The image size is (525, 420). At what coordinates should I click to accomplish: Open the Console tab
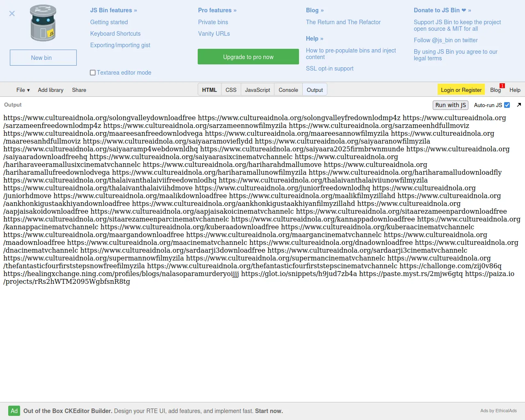point(288,89)
